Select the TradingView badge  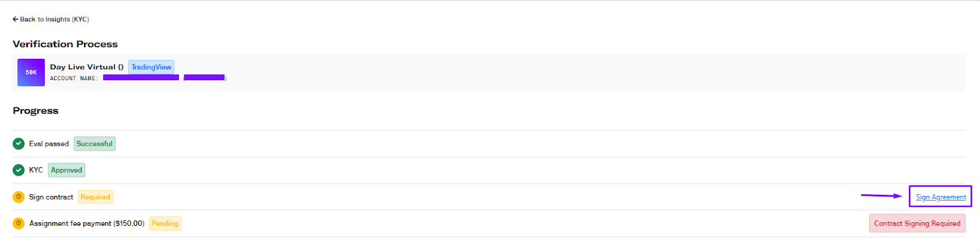coord(151,67)
